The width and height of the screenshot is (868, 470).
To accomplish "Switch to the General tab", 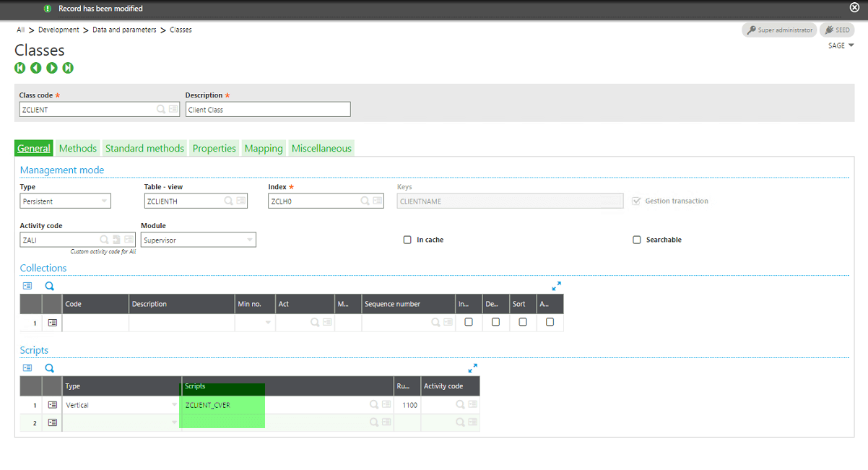I will pos(34,148).
